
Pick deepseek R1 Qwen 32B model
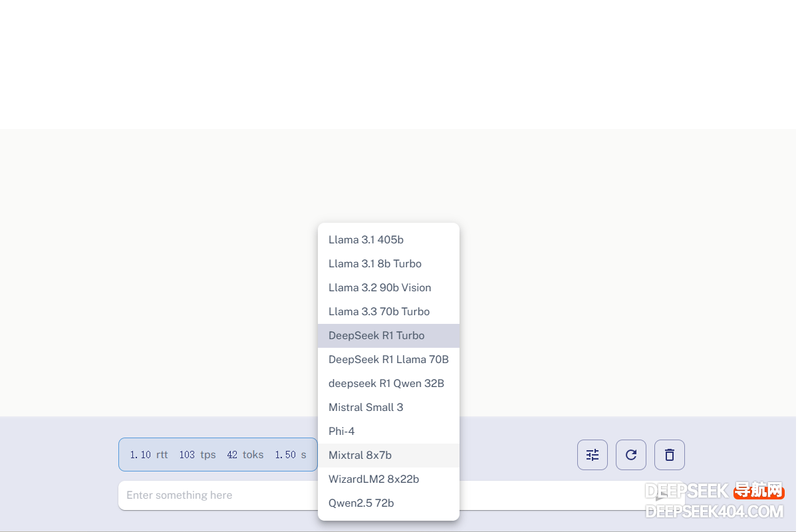point(388,384)
